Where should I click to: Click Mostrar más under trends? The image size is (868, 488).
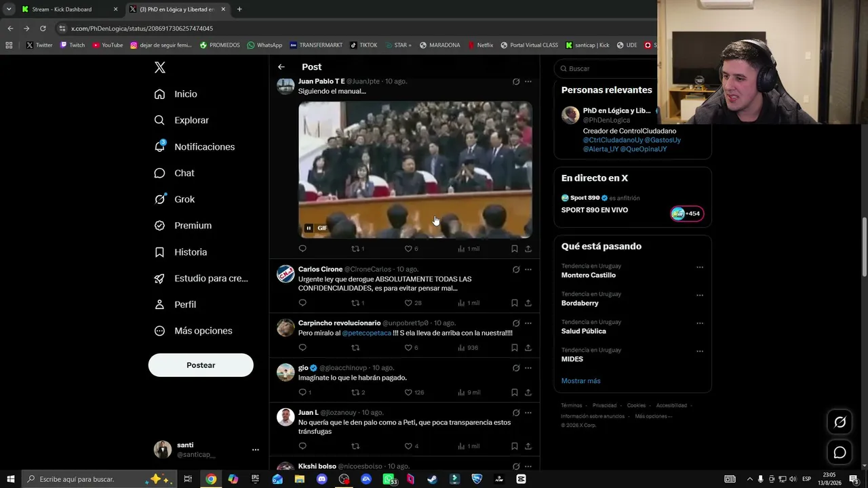pyautogui.click(x=580, y=381)
